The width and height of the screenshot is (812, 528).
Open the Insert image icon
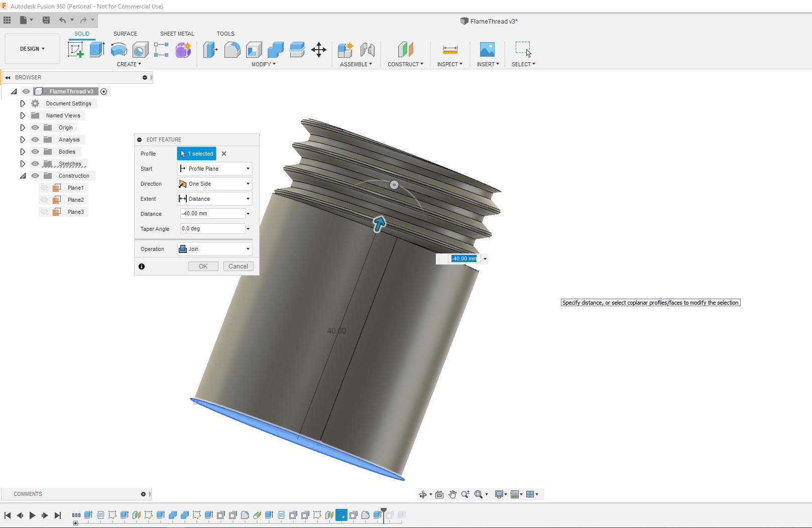pos(487,50)
